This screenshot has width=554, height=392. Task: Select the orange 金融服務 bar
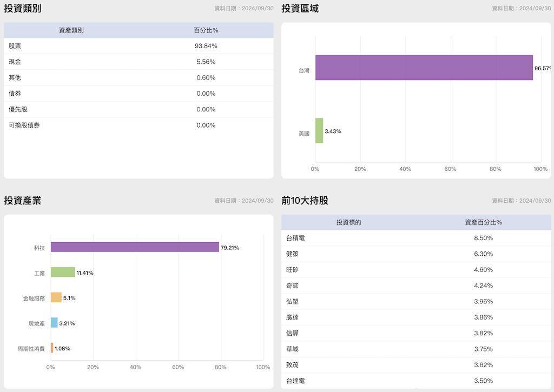click(56, 297)
